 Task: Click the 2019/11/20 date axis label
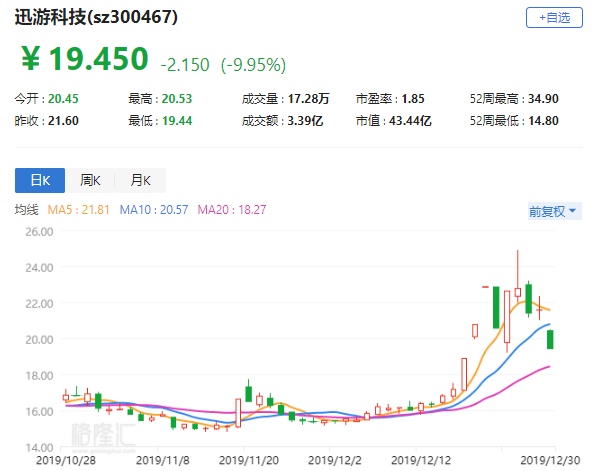[249, 460]
